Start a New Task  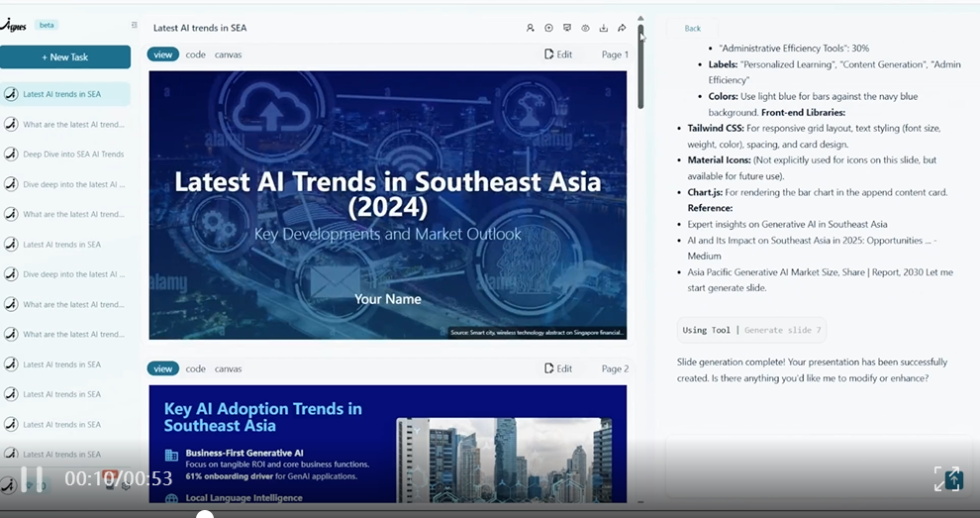tap(65, 56)
